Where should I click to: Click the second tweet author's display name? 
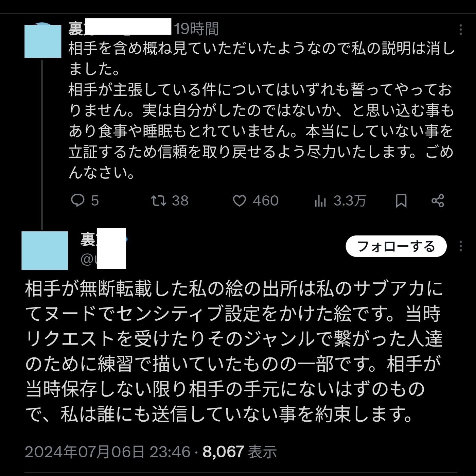point(88,240)
